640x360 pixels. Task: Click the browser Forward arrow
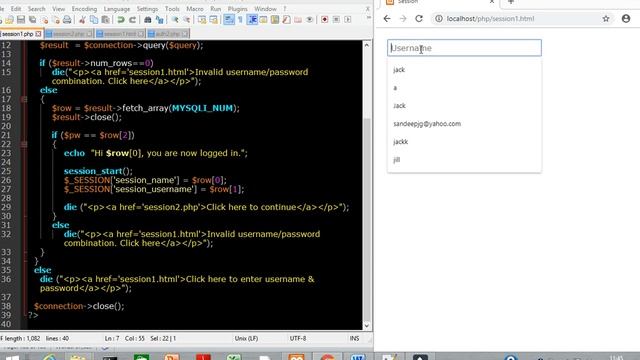(403, 19)
